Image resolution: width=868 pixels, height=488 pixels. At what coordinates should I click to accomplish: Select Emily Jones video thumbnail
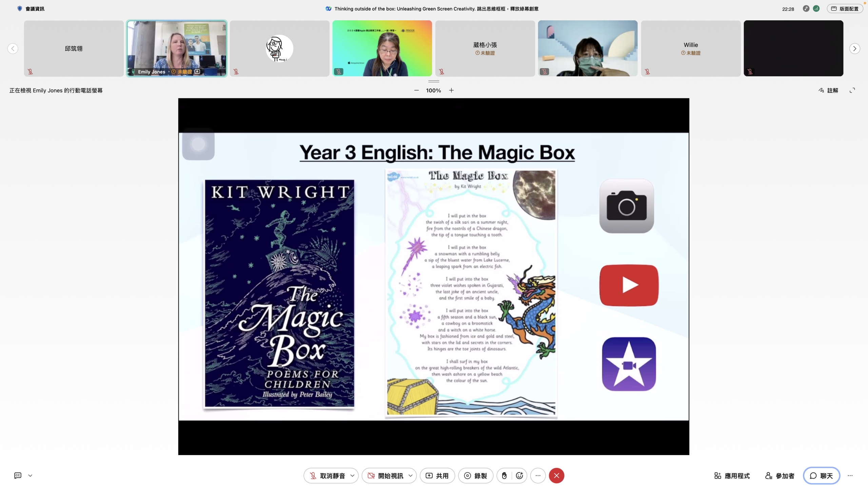pos(177,48)
